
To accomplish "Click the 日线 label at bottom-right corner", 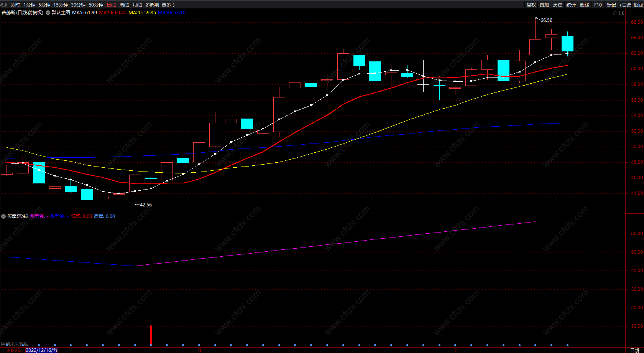I will 635,350.
